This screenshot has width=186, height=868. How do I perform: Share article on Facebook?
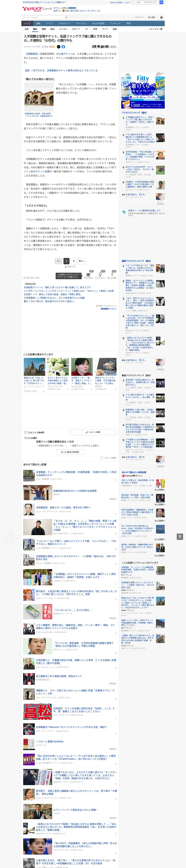[63, 47]
